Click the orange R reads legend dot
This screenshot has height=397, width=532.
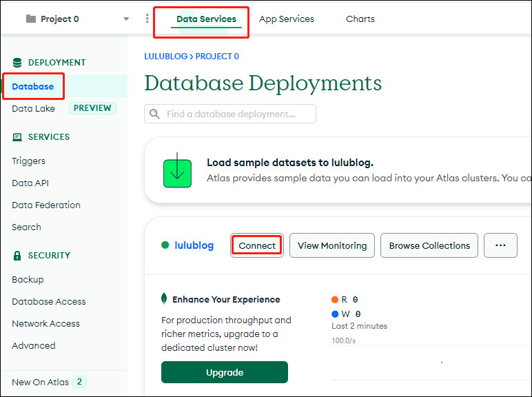point(335,300)
